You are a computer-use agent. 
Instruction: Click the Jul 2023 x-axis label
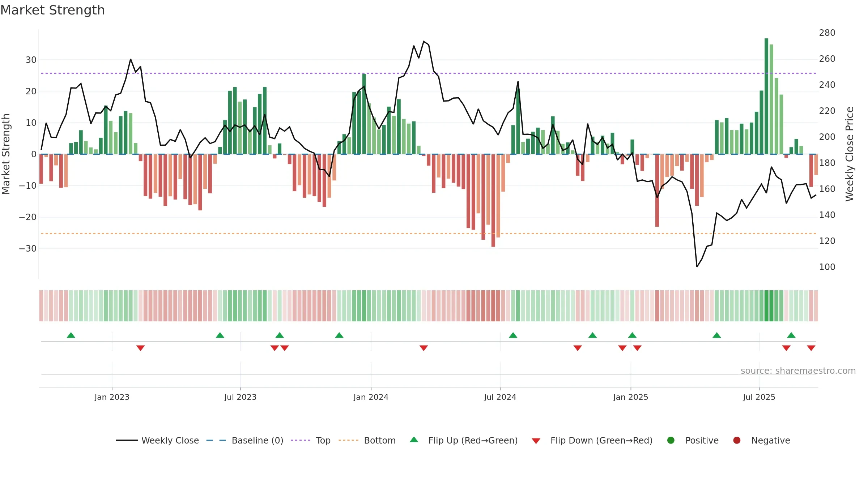coord(241,397)
